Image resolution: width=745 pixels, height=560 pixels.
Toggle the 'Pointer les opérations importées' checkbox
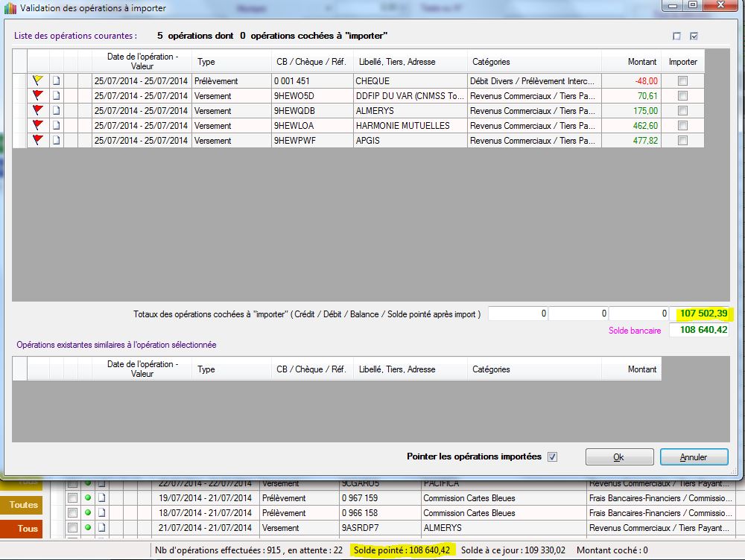552,456
